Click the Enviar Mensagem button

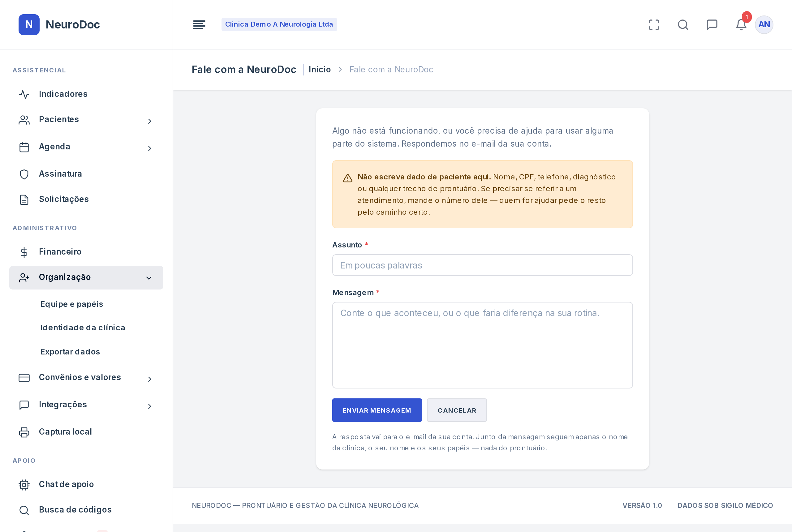tap(377, 410)
